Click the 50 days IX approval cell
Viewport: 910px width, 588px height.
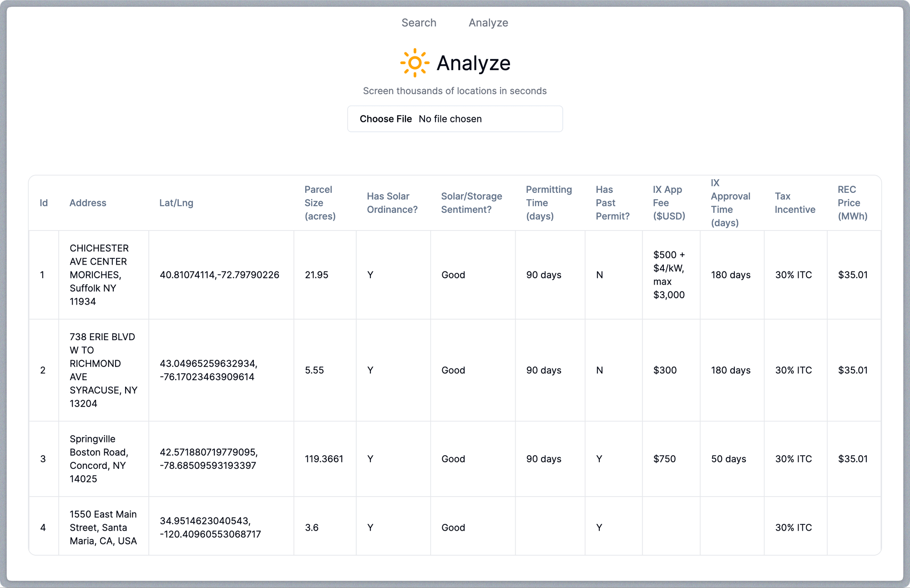(728, 459)
